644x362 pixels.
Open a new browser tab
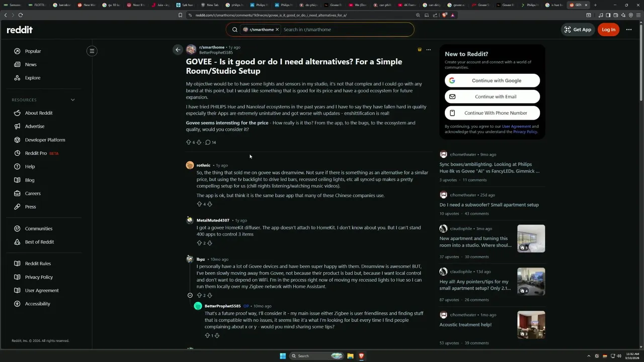click(x=595, y=5)
